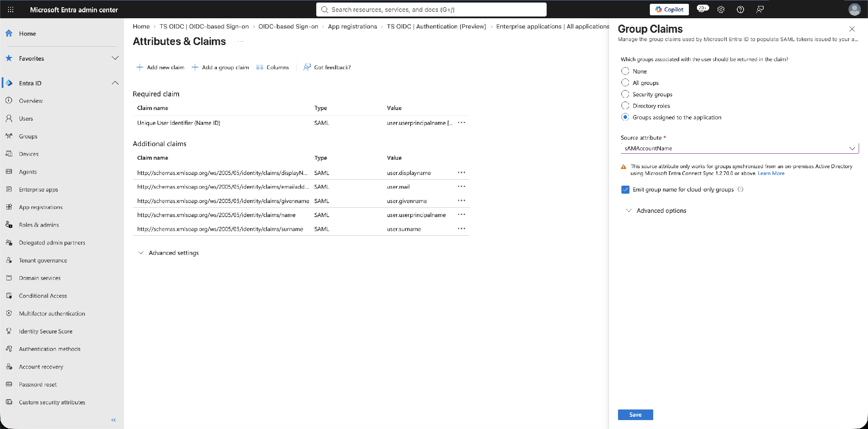Select the All groups radio option
The image size is (868, 429).
point(625,82)
